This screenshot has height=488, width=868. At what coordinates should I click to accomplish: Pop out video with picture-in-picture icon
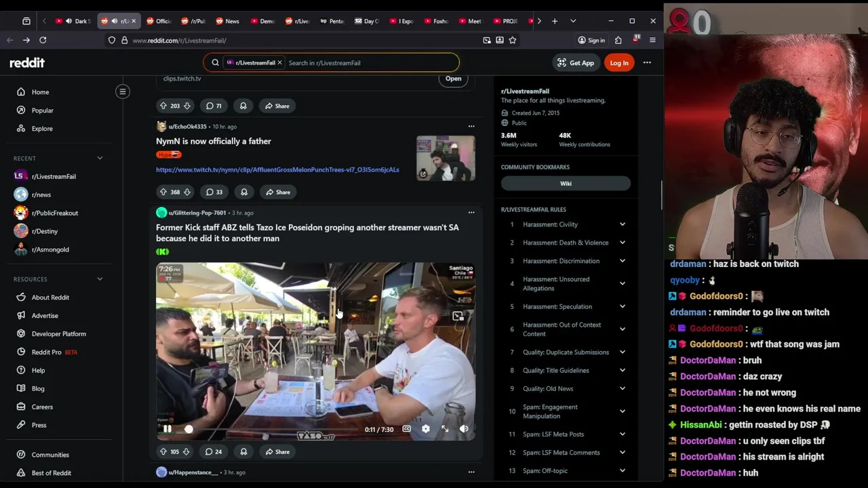point(458,316)
